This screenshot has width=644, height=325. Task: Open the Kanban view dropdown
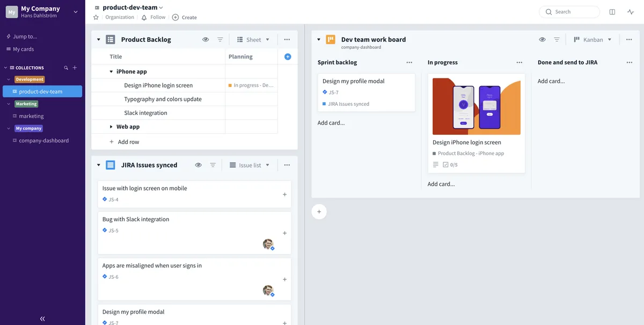tap(592, 40)
